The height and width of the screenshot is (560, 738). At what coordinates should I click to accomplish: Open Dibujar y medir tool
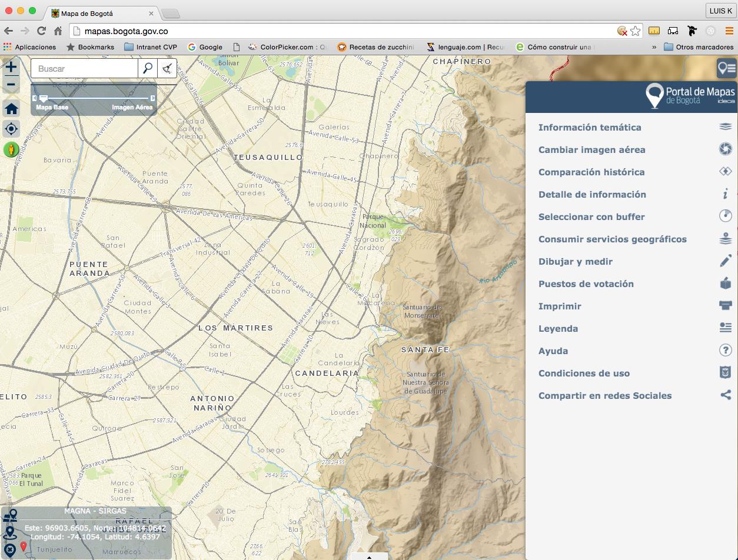click(x=576, y=261)
